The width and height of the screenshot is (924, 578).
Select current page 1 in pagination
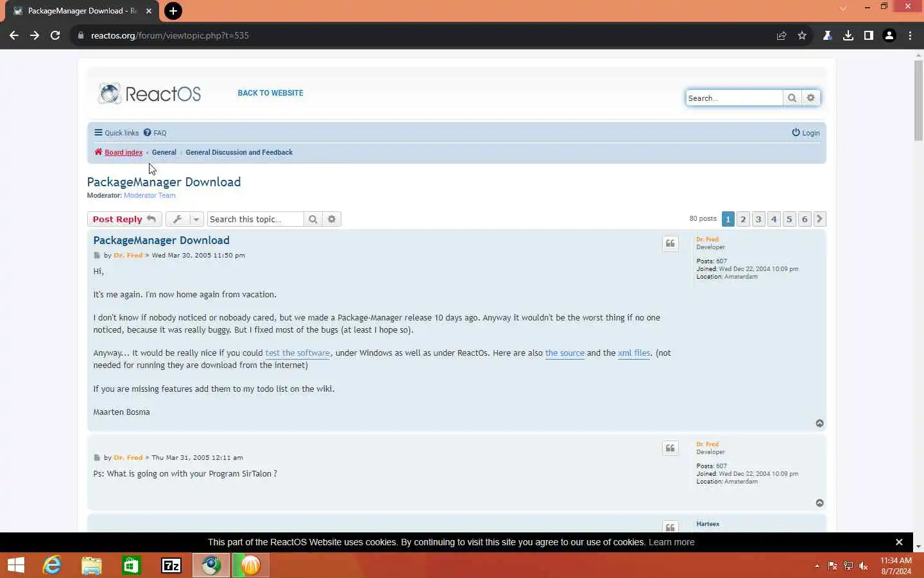[728, 219]
